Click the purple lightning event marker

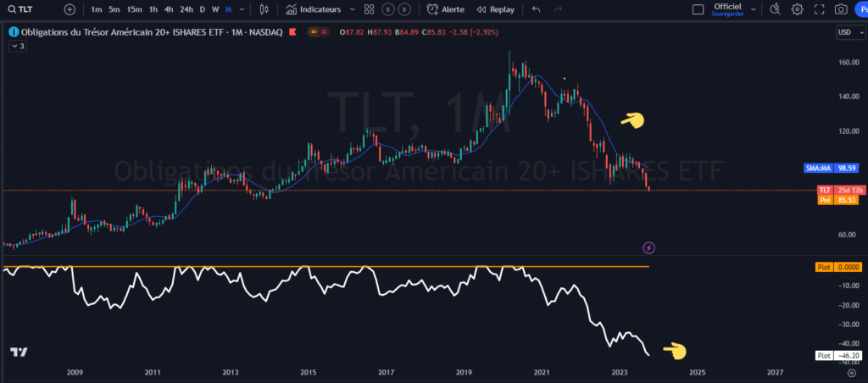coord(648,247)
